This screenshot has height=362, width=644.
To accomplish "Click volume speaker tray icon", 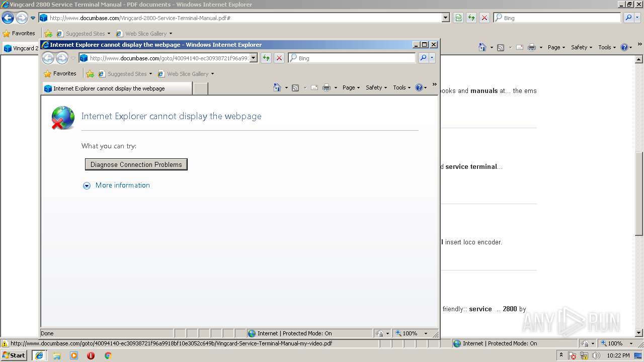I will (x=596, y=355).
